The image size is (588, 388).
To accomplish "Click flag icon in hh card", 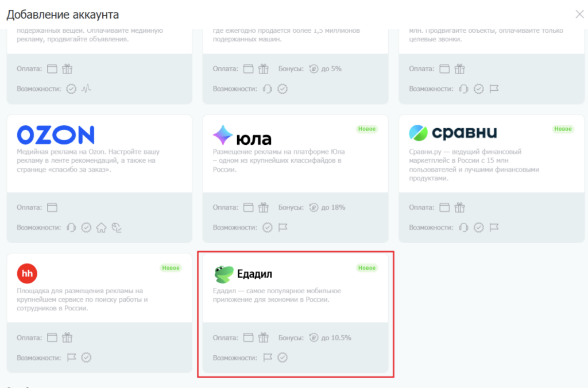I will [71, 358].
